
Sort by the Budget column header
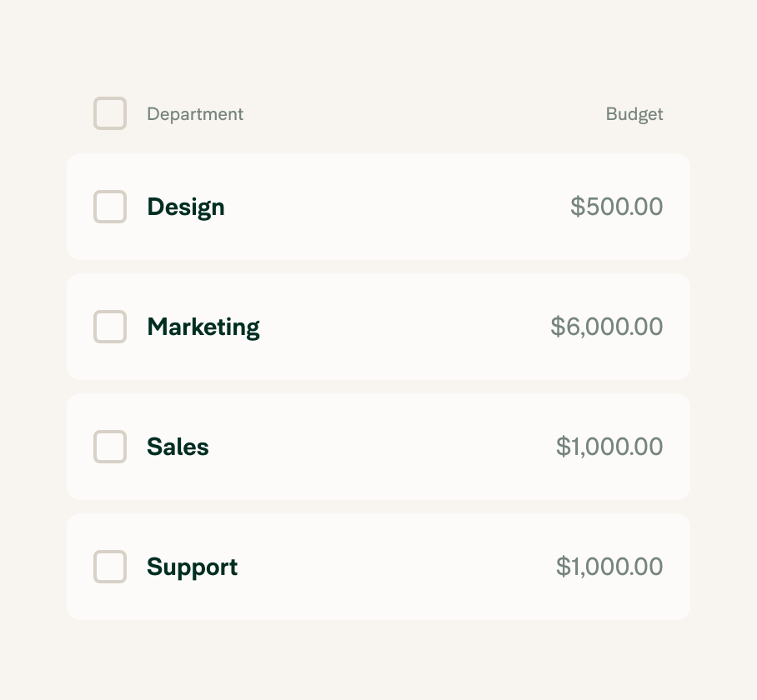coord(634,114)
